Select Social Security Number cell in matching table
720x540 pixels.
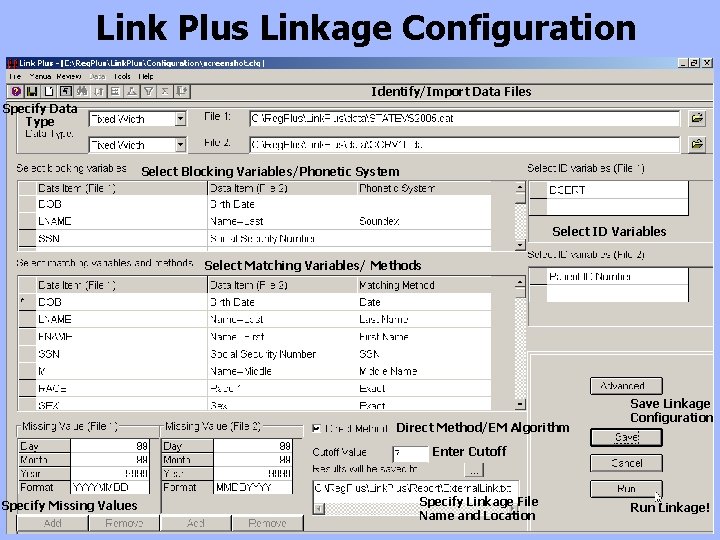pos(282,354)
